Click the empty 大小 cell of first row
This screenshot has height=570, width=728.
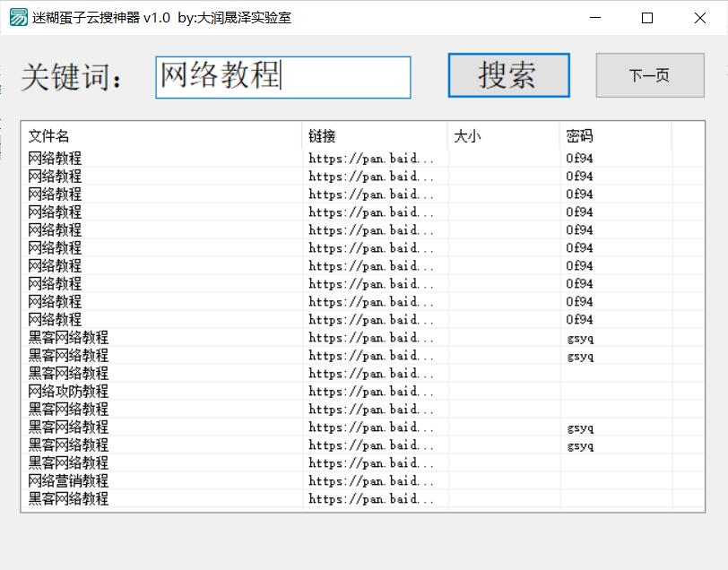click(x=502, y=158)
